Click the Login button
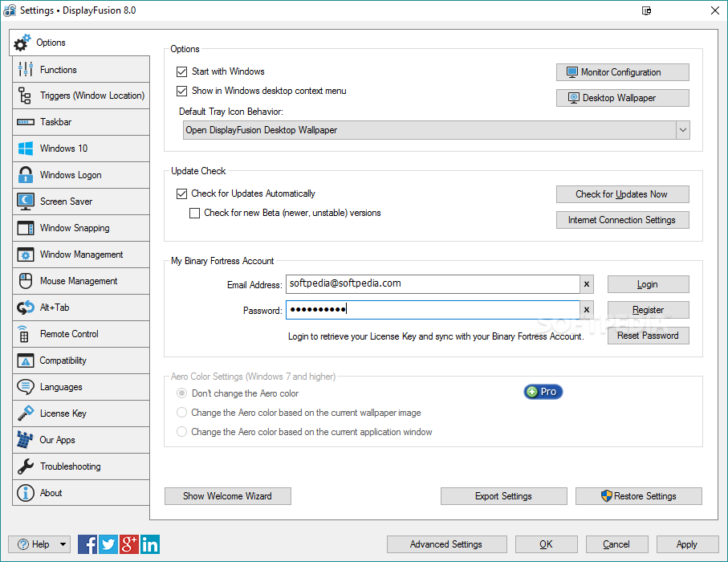 coord(649,284)
